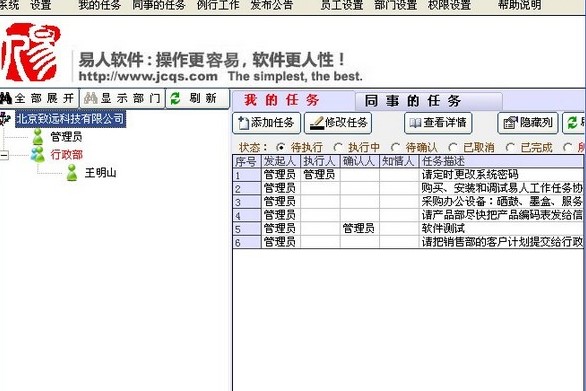Select 管理员 in the organization tree
The height and width of the screenshot is (391, 586).
pyautogui.click(x=67, y=137)
